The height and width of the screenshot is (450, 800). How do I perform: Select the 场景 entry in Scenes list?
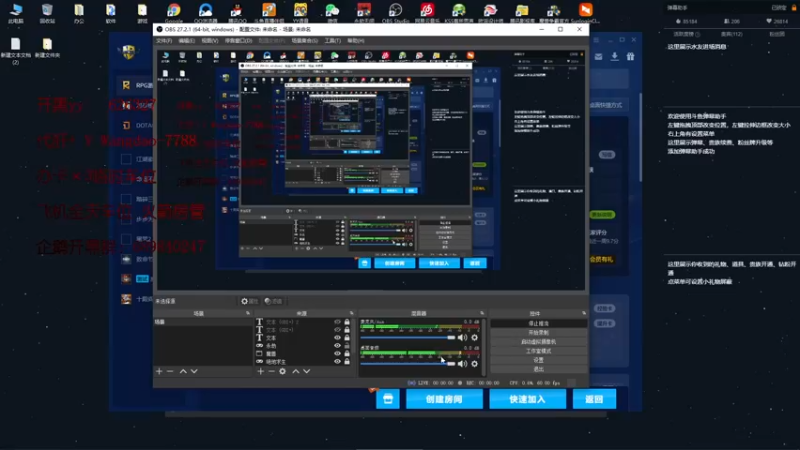click(x=203, y=322)
